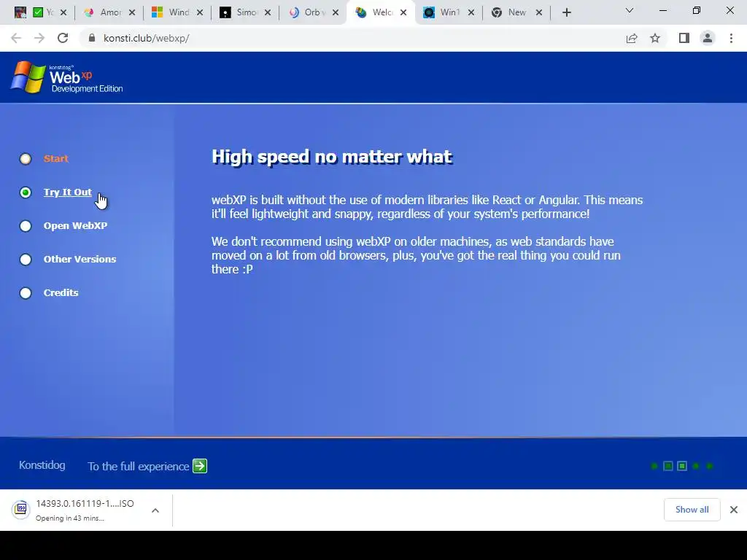Screen dimensions: 747x560
Task: Click the ISO file icon in downloads bar
Action: tap(21, 510)
